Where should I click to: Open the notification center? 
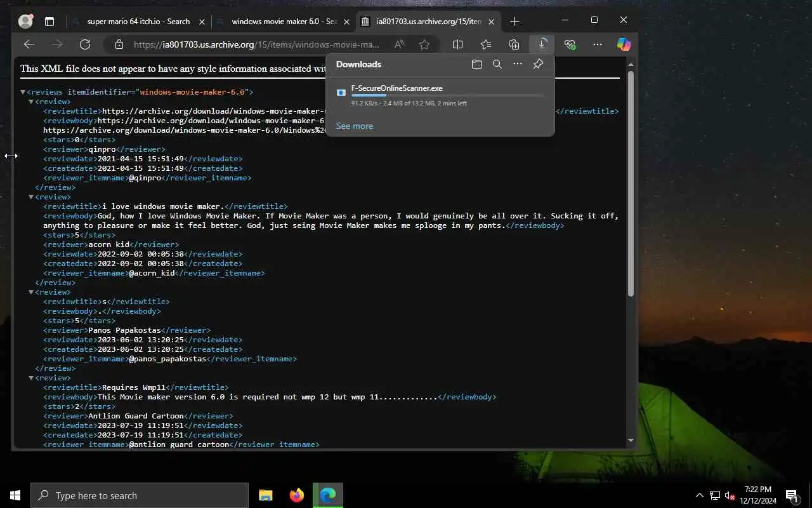click(x=792, y=495)
